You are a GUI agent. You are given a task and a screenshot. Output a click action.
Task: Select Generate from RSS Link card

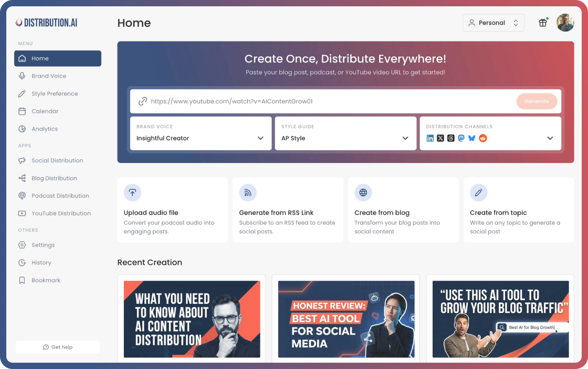[288, 210]
